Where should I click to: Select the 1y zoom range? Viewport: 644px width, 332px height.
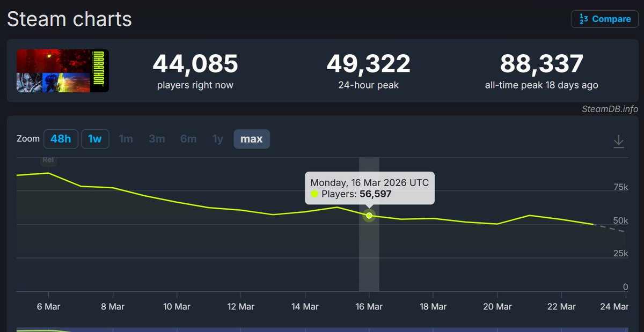coord(217,139)
